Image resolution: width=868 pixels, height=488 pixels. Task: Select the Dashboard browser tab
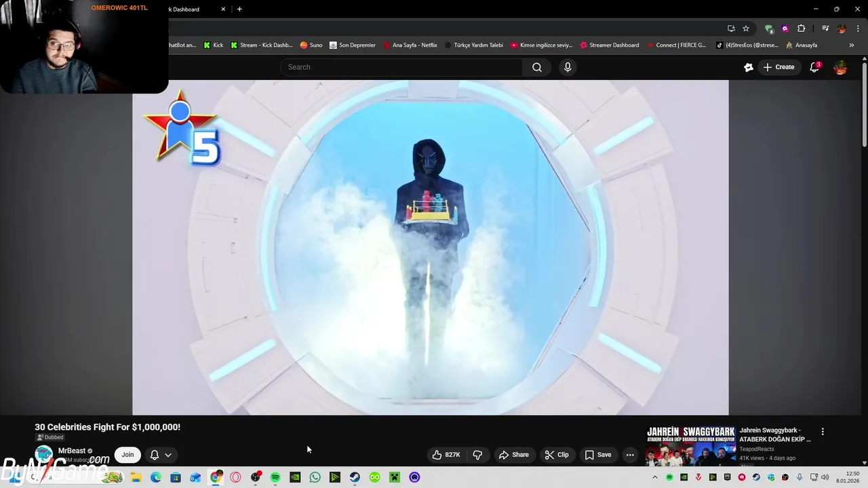point(190,9)
